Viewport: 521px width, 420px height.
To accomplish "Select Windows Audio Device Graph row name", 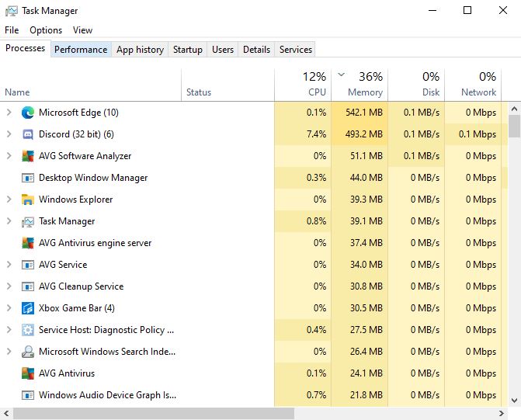I will coord(107,395).
